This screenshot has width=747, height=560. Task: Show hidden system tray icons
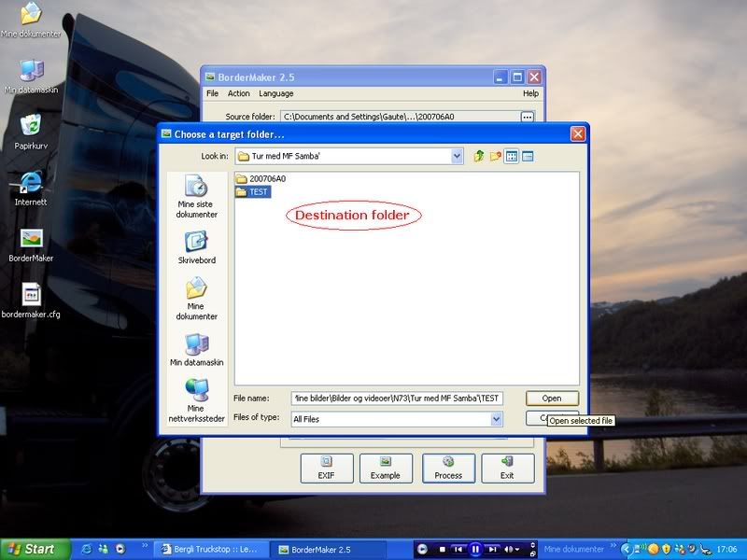627,550
